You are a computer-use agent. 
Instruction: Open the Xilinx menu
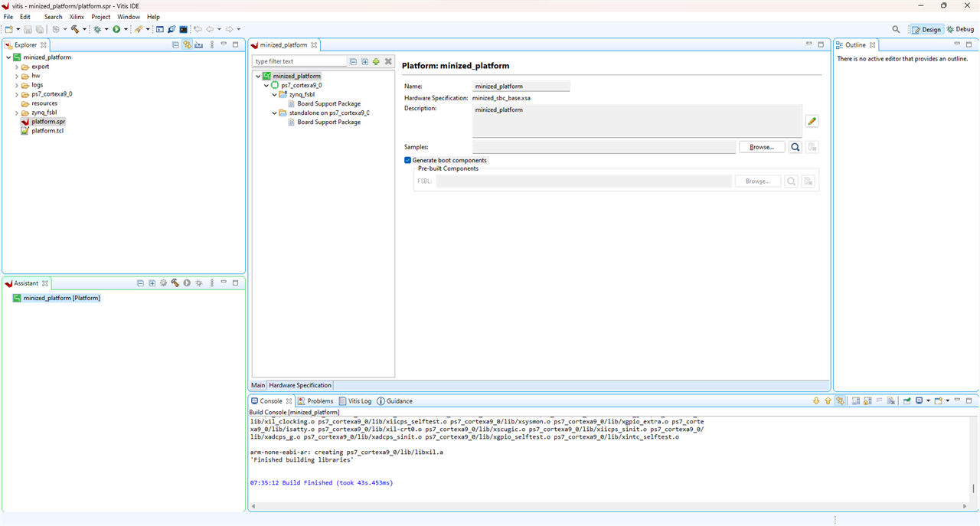click(77, 17)
